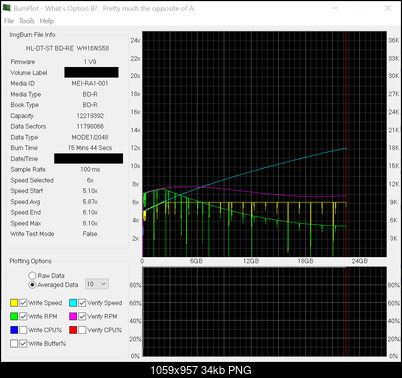Image resolution: width=402 pixels, height=378 pixels.
Task: Click the 12x label on speed axis
Action: [135, 148]
